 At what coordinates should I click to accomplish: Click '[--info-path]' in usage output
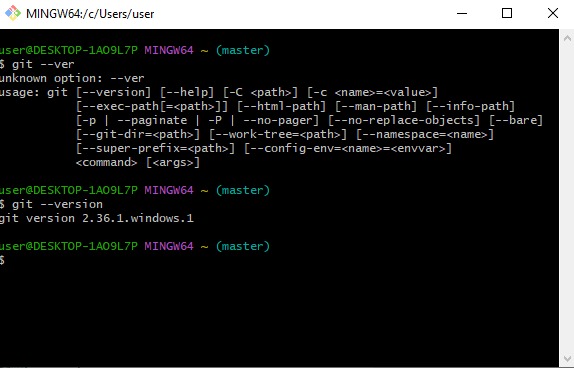pos(470,106)
